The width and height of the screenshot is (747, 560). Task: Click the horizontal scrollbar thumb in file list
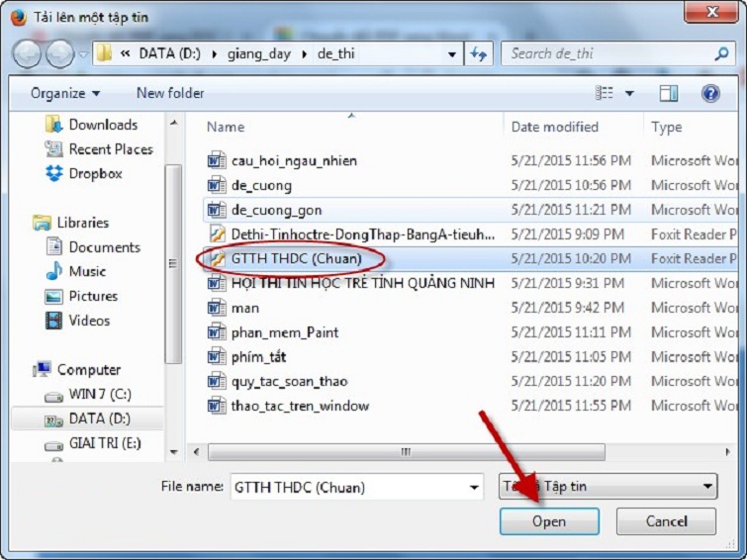tap(407, 452)
